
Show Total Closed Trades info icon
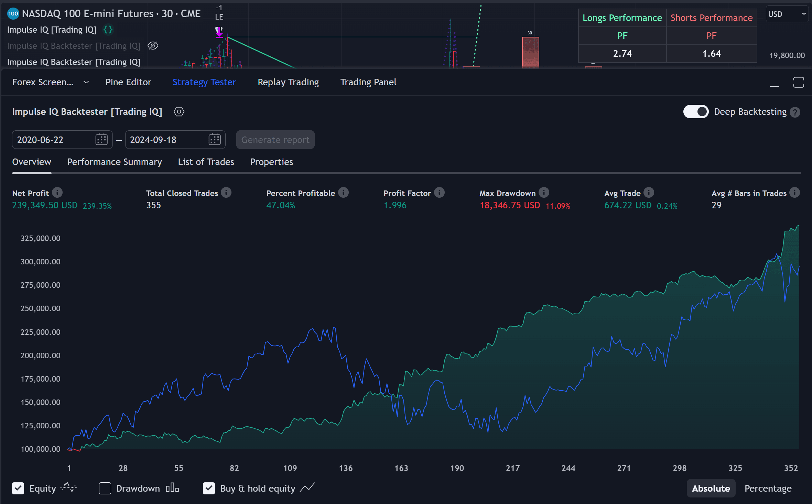tap(226, 193)
